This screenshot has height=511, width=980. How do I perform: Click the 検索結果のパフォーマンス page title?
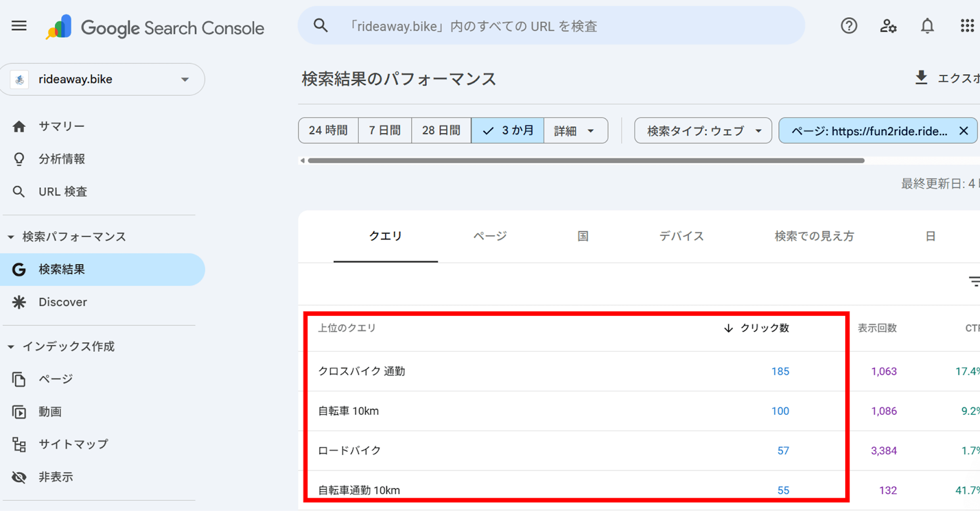(399, 79)
